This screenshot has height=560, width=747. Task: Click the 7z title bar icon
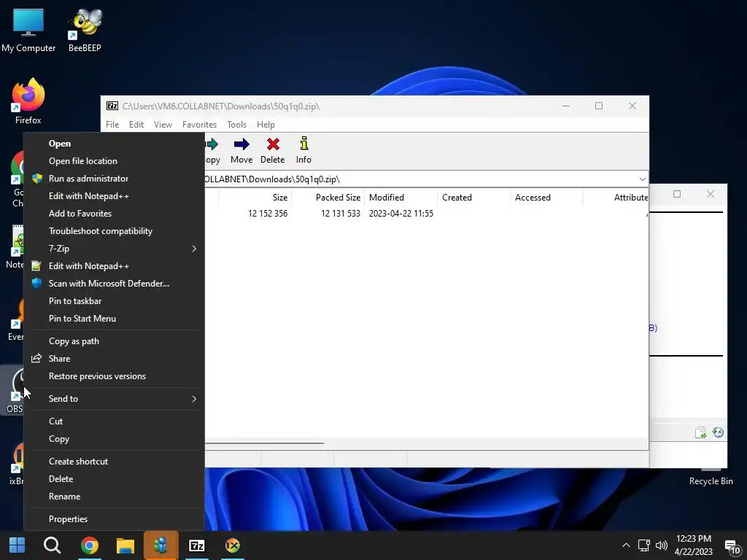(x=112, y=106)
